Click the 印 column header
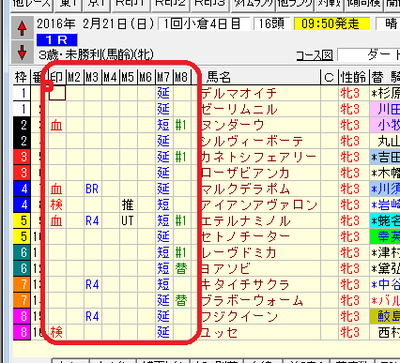The image size is (400, 363). (x=57, y=77)
